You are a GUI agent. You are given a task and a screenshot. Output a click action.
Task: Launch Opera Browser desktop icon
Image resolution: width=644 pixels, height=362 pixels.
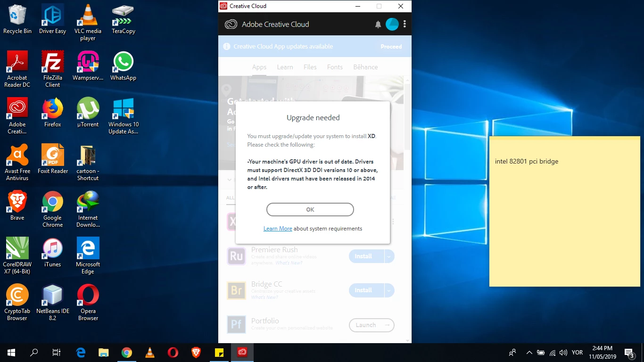click(88, 303)
